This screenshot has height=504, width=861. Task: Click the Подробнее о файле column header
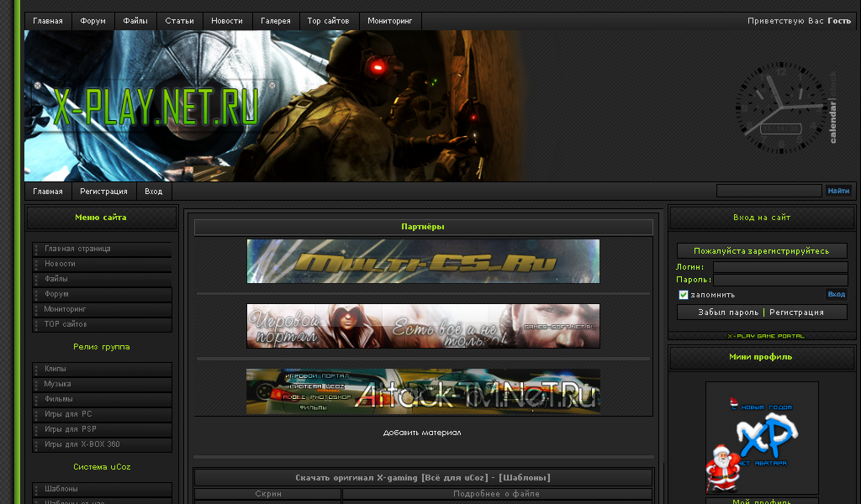496,494
